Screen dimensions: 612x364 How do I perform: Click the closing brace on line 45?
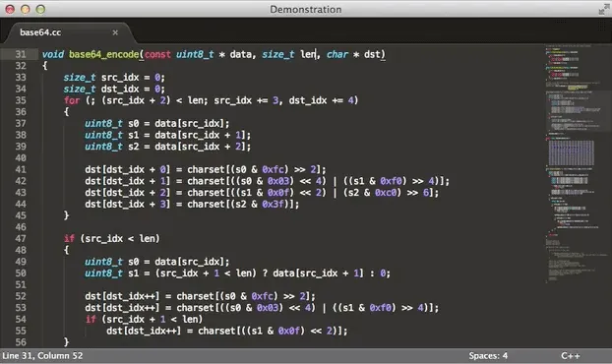(66, 215)
